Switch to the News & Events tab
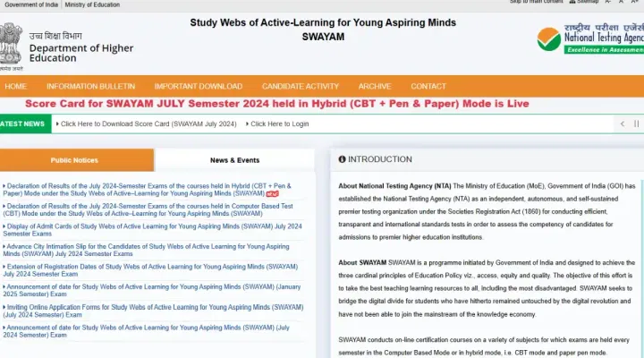 click(x=234, y=160)
